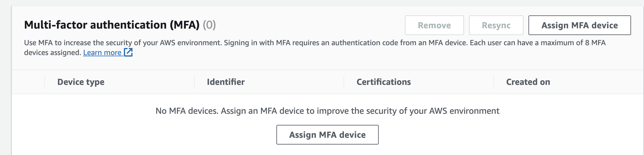Click the No MFA devices empty message
This screenshot has height=155, width=644.
(x=327, y=111)
